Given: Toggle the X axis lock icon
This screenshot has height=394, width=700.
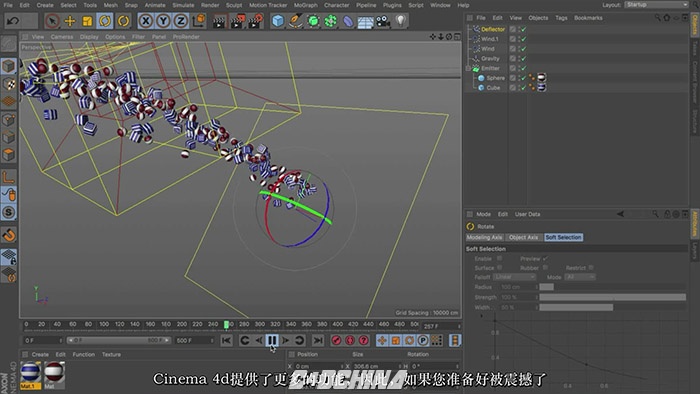Looking at the screenshot, I should (x=146, y=21).
